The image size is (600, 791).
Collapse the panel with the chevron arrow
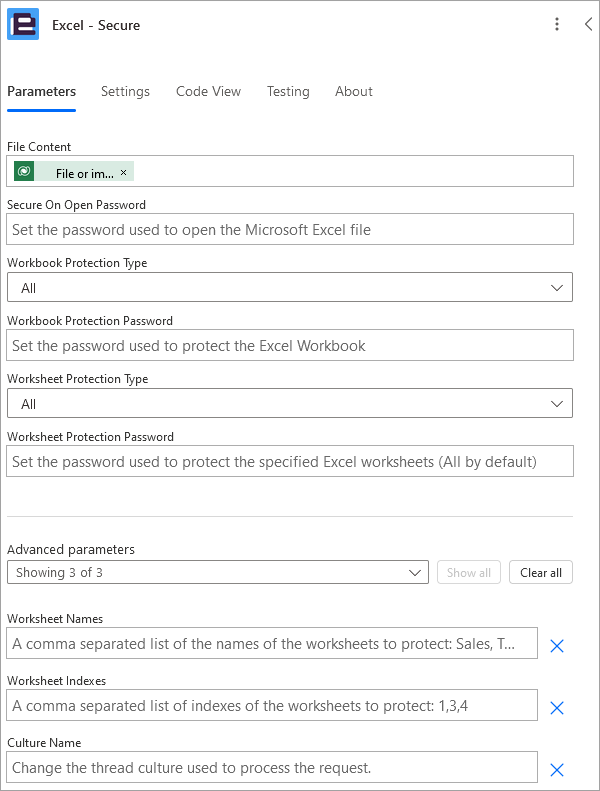point(588,24)
